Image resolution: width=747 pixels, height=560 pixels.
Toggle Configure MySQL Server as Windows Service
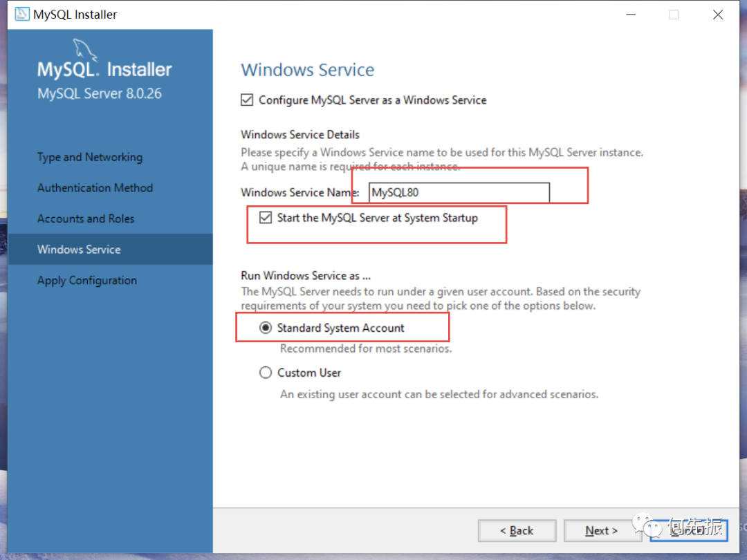(x=247, y=100)
